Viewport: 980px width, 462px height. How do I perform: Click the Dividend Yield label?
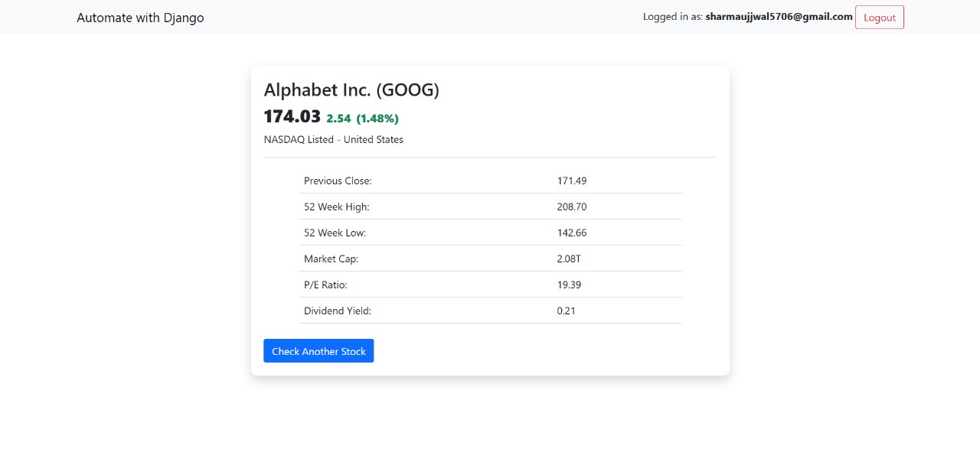pos(338,311)
